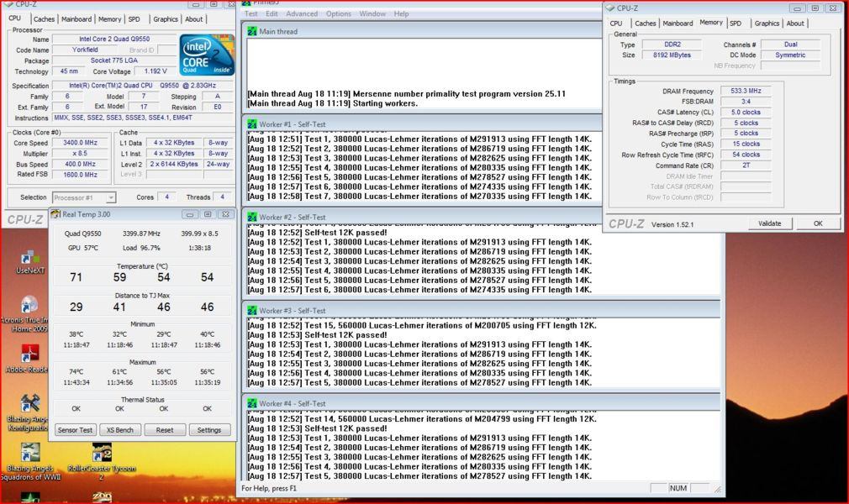Open the Prime95 Options menu
This screenshot has height=504, width=849.
pos(339,13)
